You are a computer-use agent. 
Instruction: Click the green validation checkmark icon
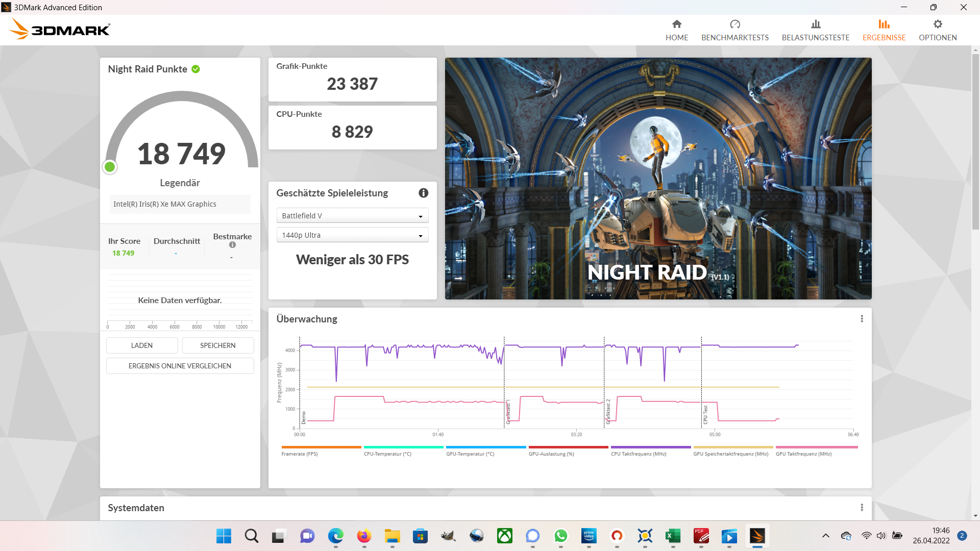[195, 69]
